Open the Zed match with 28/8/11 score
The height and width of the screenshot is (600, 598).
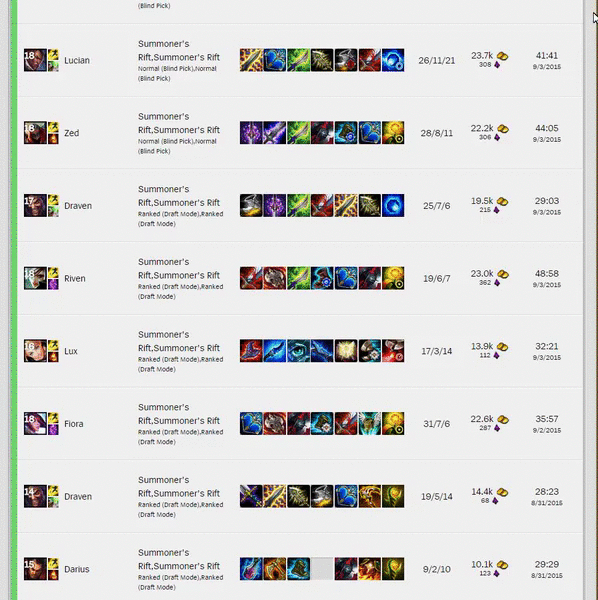[437, 133]
